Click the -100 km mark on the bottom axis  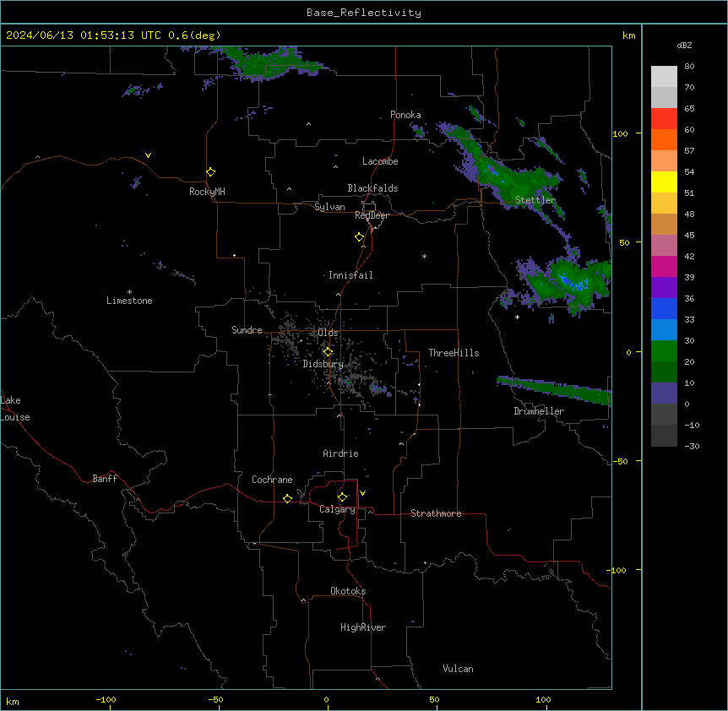(106, 700)
